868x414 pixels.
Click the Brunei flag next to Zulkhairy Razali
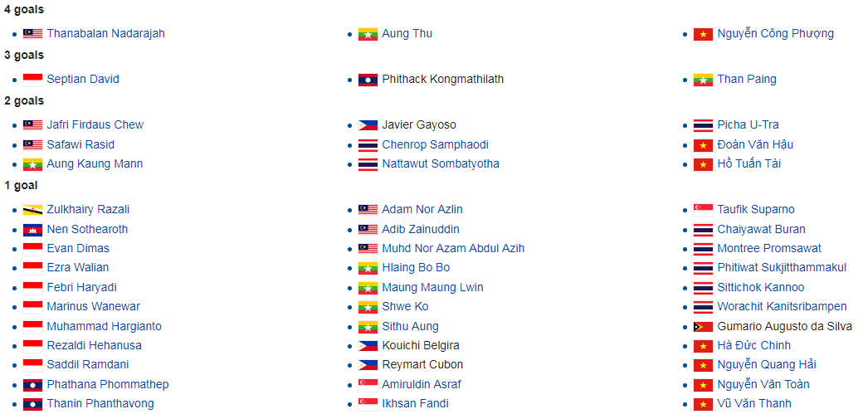pos(32,210)
